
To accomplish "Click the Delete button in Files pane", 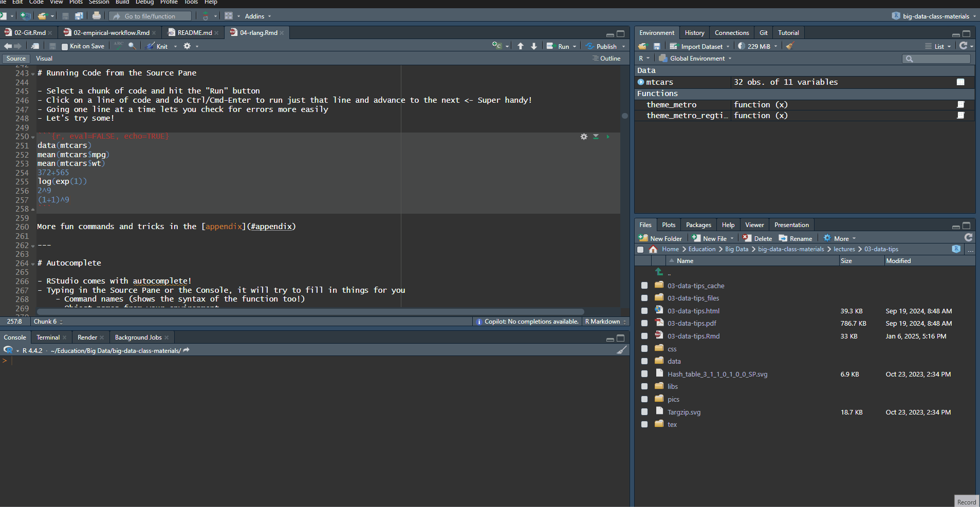I will [757, 238].
